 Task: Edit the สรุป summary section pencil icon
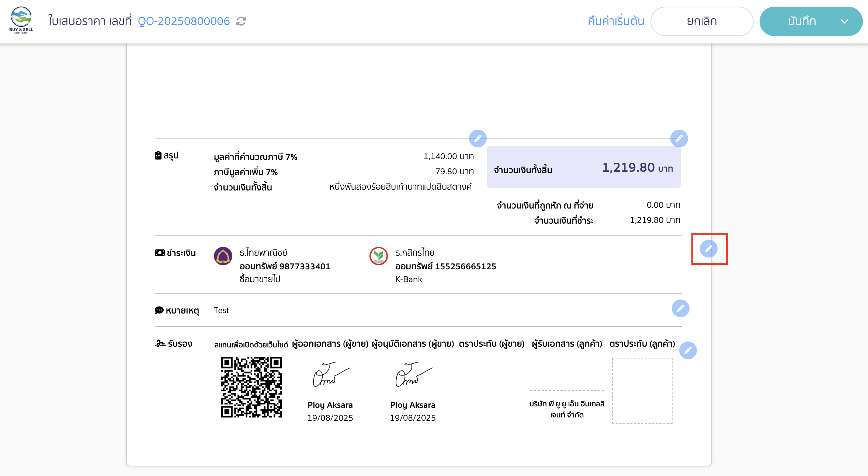coord(478,139)
